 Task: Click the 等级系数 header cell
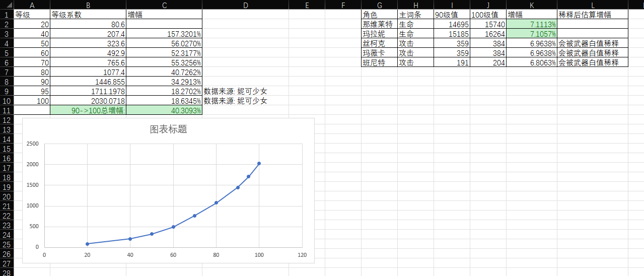(88, 15)
